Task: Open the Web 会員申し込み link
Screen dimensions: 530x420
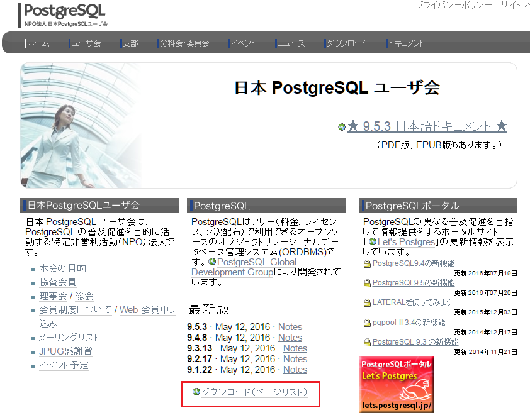Action: point(147,310)
